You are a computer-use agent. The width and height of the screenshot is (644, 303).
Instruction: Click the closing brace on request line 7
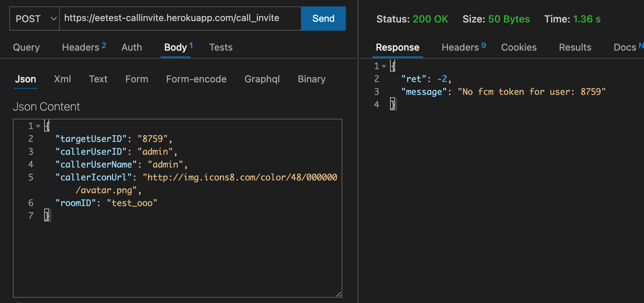pyautogui.click(x=47, y=216)
